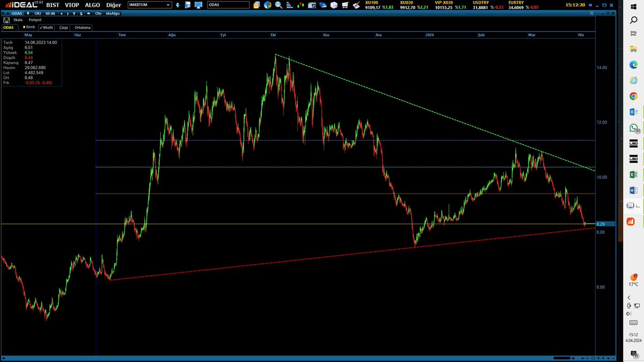This screenshot has width=644, height=362.
Task: Open the Skala menu
Action: coord(18,20)
